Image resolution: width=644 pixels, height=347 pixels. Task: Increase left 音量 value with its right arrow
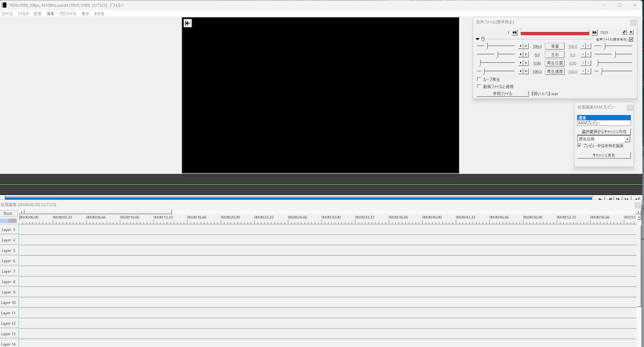coord(526,46)
